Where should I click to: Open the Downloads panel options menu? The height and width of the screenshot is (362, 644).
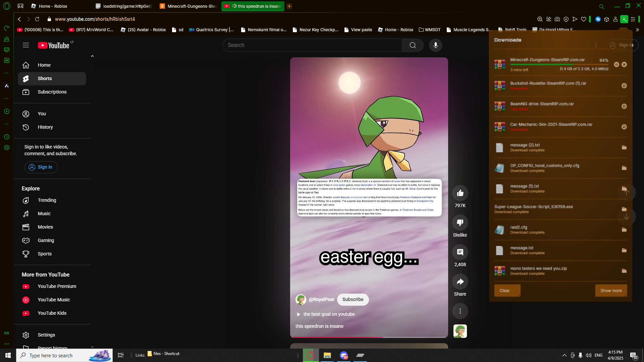pyautogui.click(x=596, y=45)
